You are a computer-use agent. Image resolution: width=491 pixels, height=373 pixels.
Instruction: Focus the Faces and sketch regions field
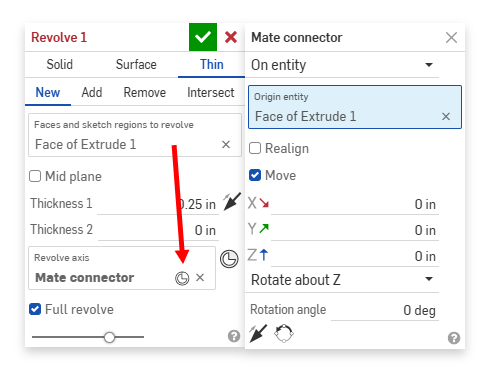(135, 135)
